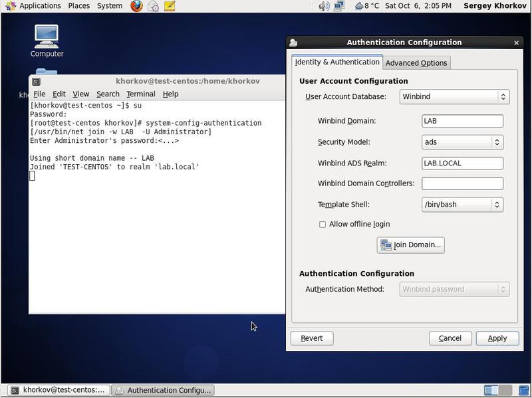532x398 pixels.
Task: Toggle the trash applet in bottom panel
Action: (523, 391)
